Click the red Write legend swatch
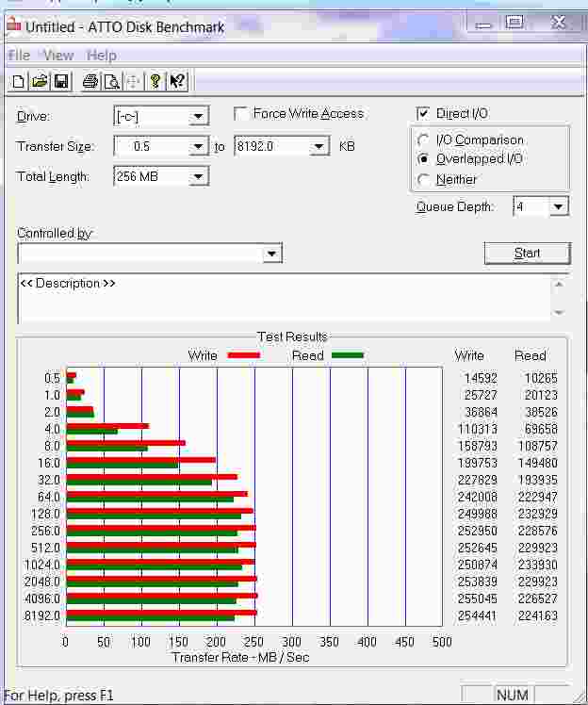588x705 pixels. coord(244,355)
